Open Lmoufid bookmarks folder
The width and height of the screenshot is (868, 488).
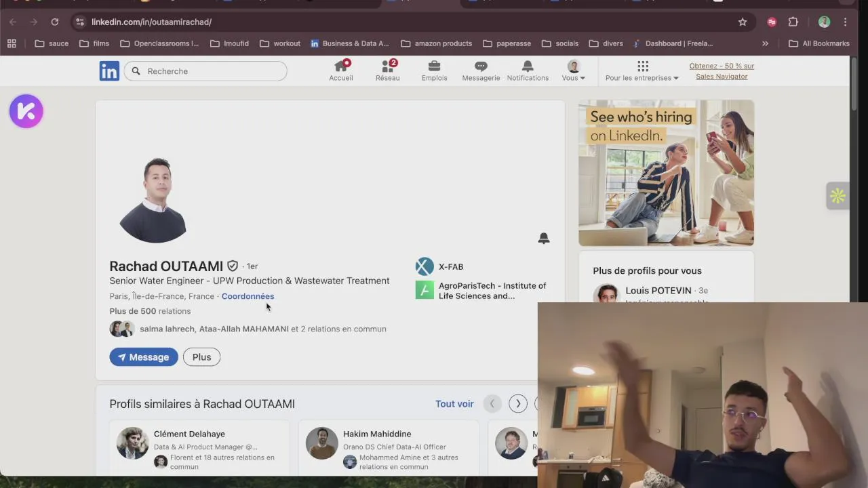click(229, 43)
